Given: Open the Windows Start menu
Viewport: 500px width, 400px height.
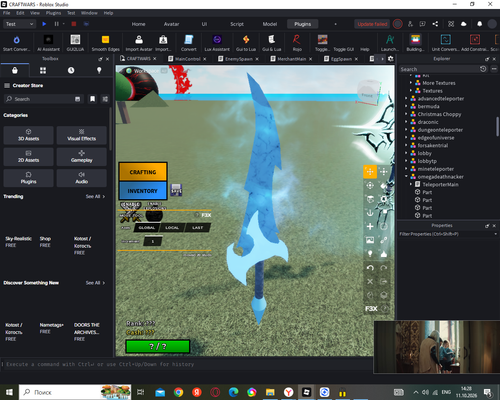Looking at the screenshot, I should 9,392.
